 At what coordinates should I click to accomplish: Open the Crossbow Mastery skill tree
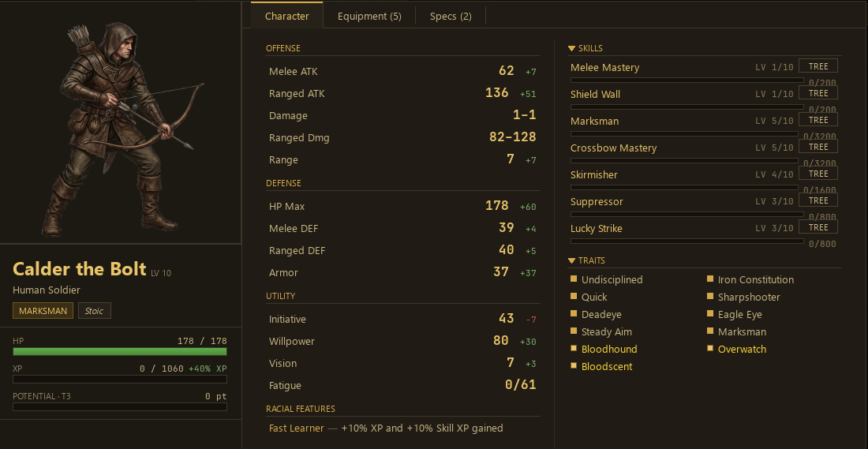[x=818, y=147]
